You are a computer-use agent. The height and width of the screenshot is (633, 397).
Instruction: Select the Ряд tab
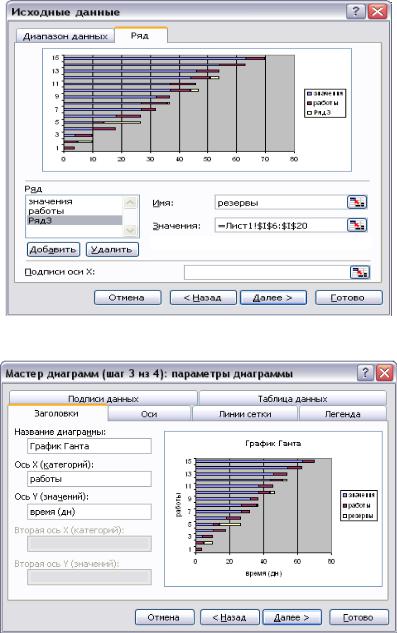point(141,35)
